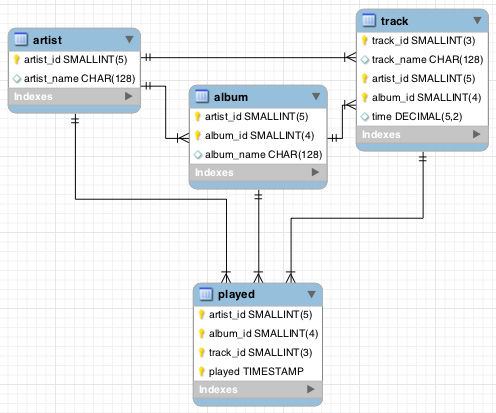Expand the played table Indexes section
The image size is (496, 413).
coord(311,389)
